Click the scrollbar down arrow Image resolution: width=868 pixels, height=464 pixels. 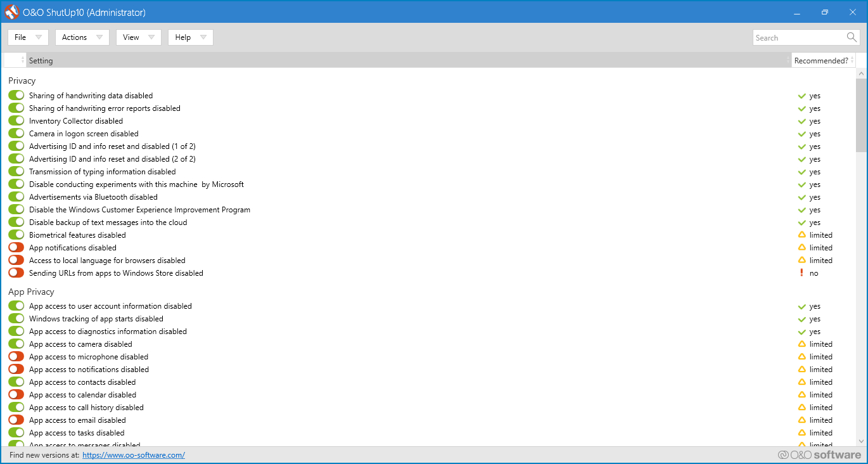pyautogui.click(x=861, y=441)
